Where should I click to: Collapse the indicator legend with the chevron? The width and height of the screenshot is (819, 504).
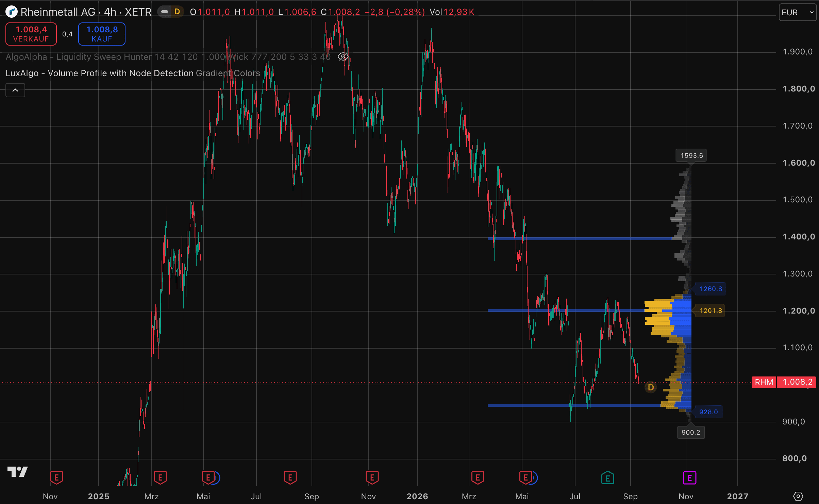tap(15, 90)
